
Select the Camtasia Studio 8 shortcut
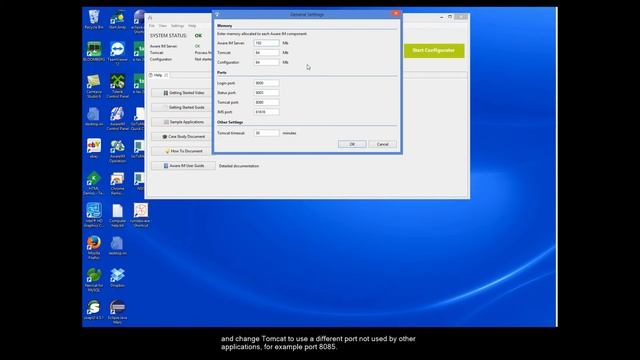(94, 86)
